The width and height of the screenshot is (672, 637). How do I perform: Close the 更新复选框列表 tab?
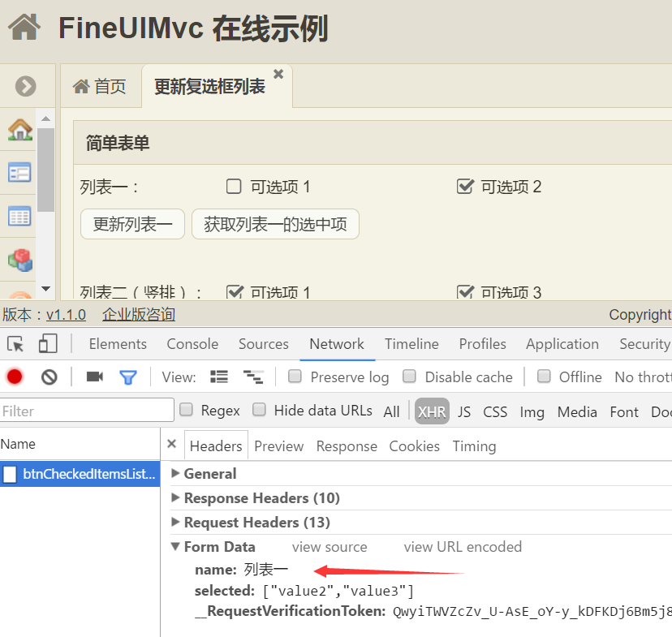[x=278, y=74]
